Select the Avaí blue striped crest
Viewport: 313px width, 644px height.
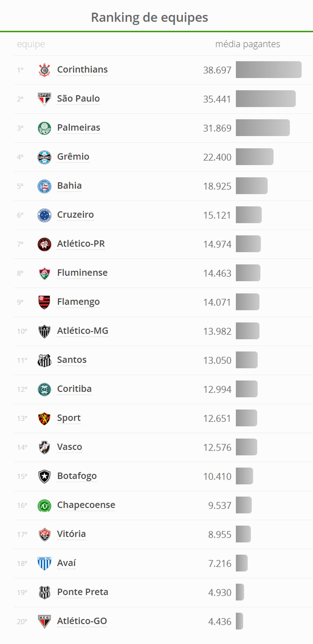[44, 563]
